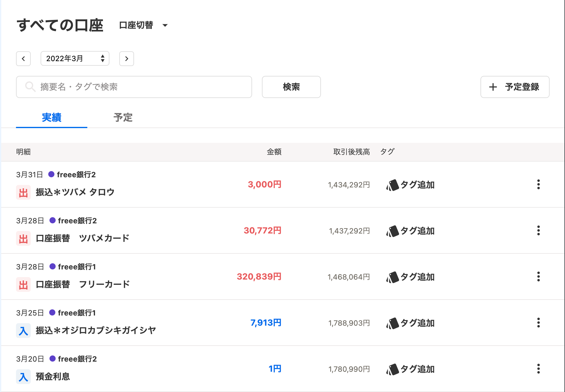This screenshot has height=392, width=565.
Task: Click freee銀行1 label on 3月25日 row
Action: 77,313
